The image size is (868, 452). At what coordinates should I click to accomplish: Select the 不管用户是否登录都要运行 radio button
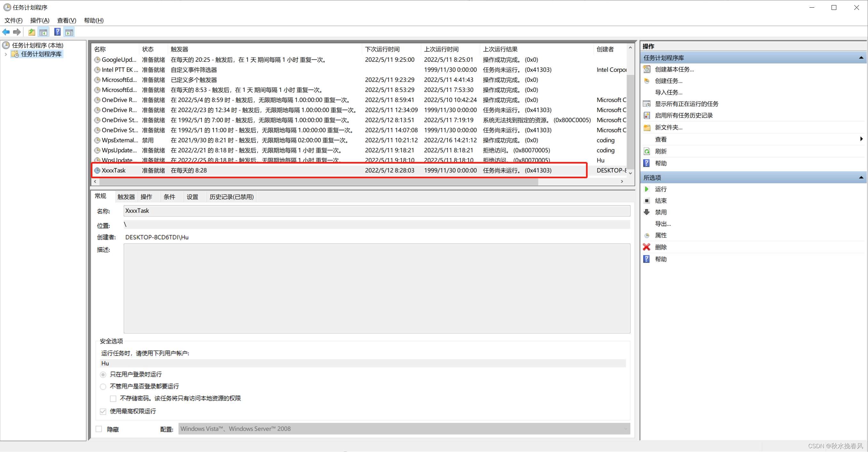click(103, 387)
